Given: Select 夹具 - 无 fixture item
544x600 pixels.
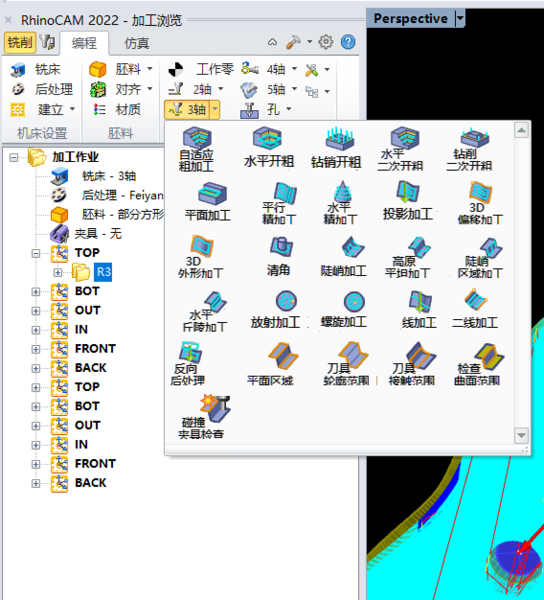Looking at the screenshot, I should pyautogui.click(x=98, y=233).
